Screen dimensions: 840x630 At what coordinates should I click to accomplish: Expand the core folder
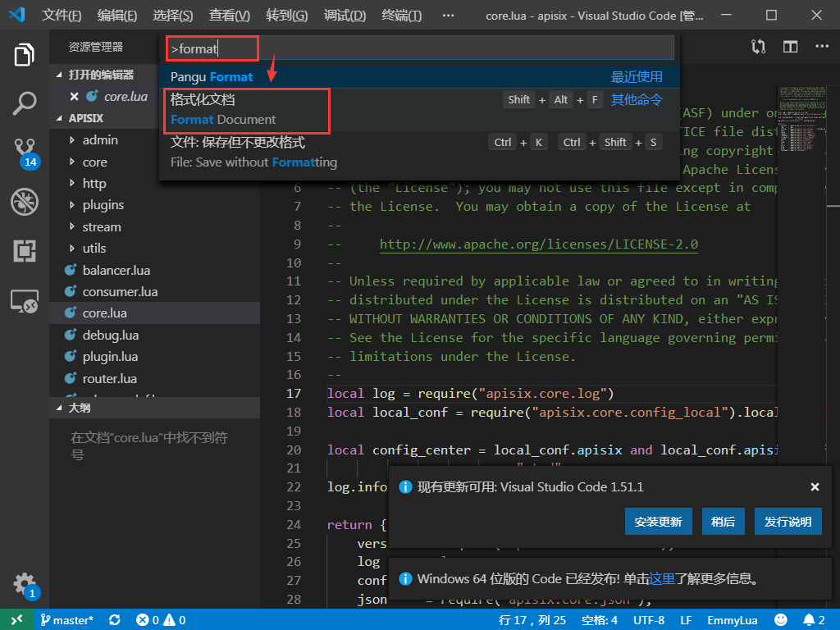[72, 162]
